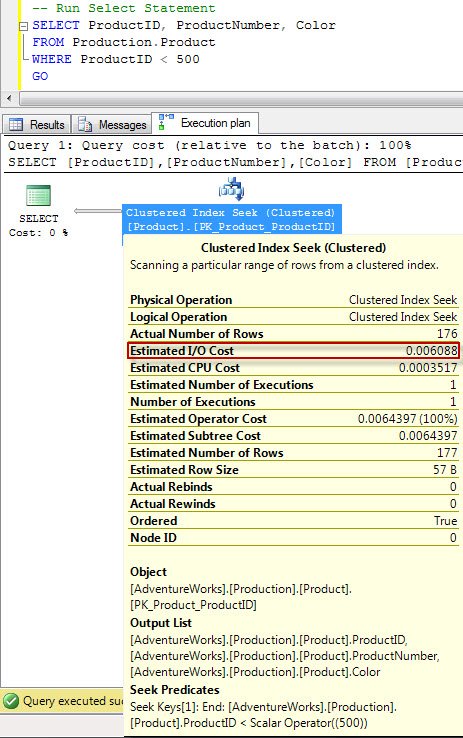
Task: Click the Estimated Subtree Cost row in tooltip
Action: tap(293, 436)
